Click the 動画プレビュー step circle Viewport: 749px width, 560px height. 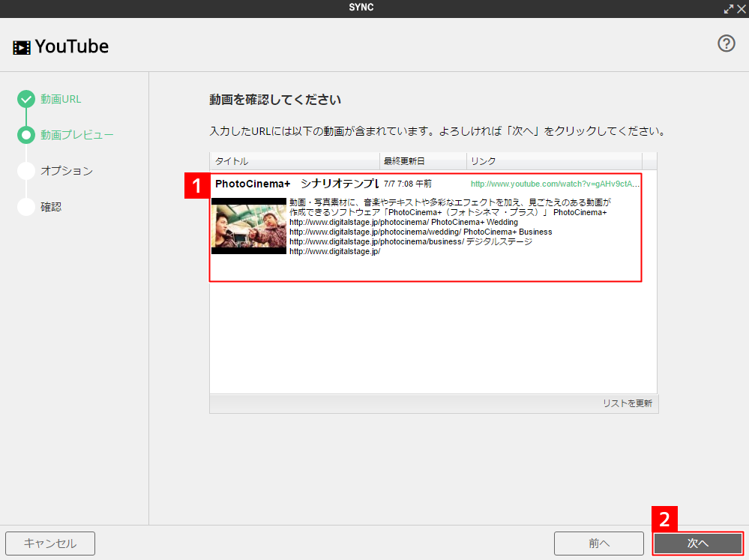click(26, 135)
